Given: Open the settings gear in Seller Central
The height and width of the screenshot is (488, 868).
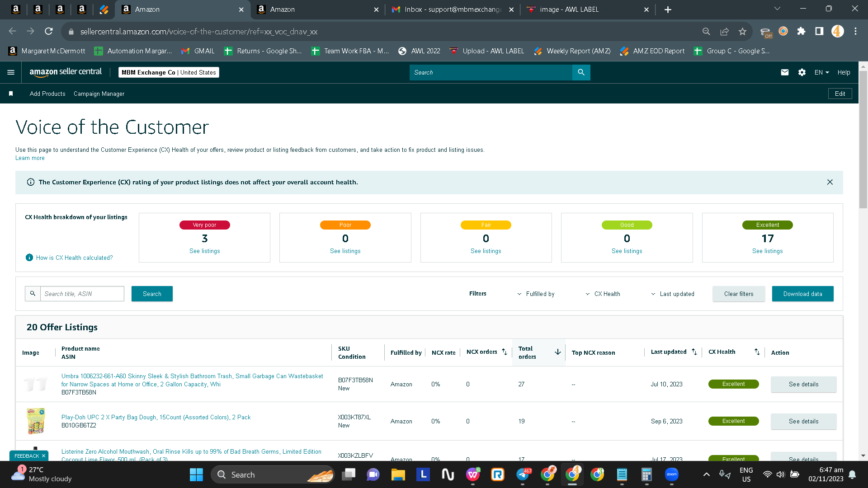Looking at the screenshot, I should point(802,72).
